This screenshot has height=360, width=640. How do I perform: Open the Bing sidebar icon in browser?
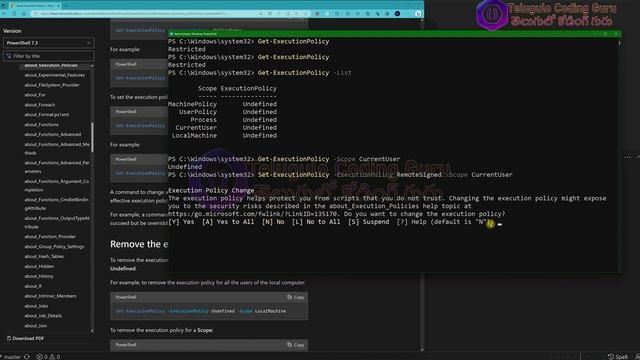(x=418, y=13)
